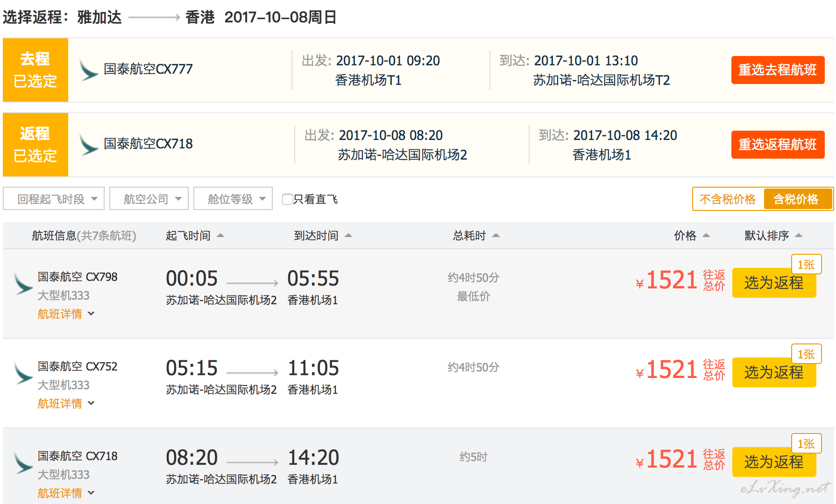Sort by departure time arrow icon

pyautogui.click(x=220, y=236)
